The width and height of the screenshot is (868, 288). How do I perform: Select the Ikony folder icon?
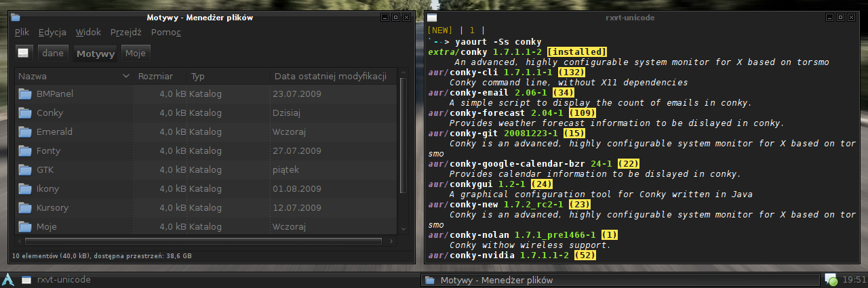coord(26,189)
